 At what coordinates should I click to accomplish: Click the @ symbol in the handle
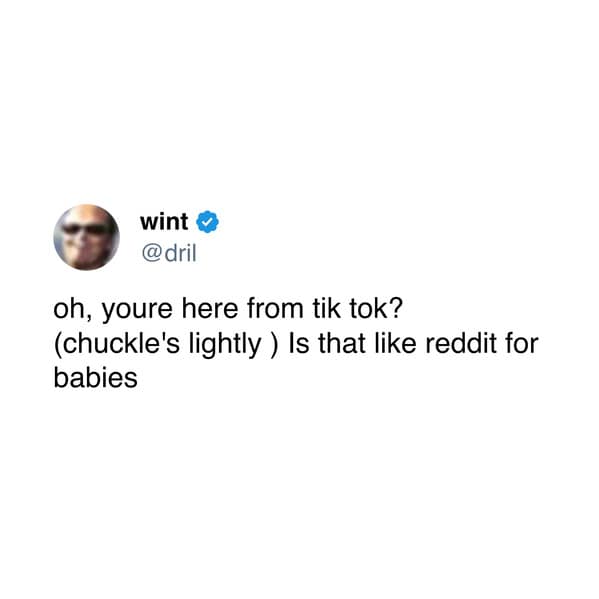(x=150, y=254)
